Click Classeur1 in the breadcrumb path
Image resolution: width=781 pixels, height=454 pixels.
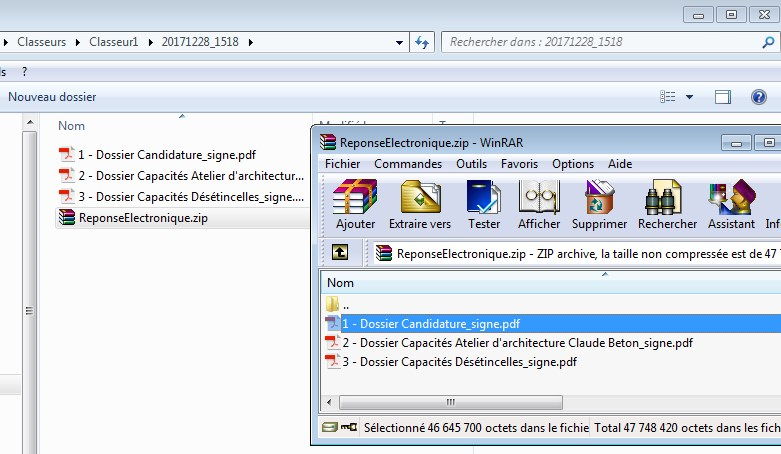[114, 42]
